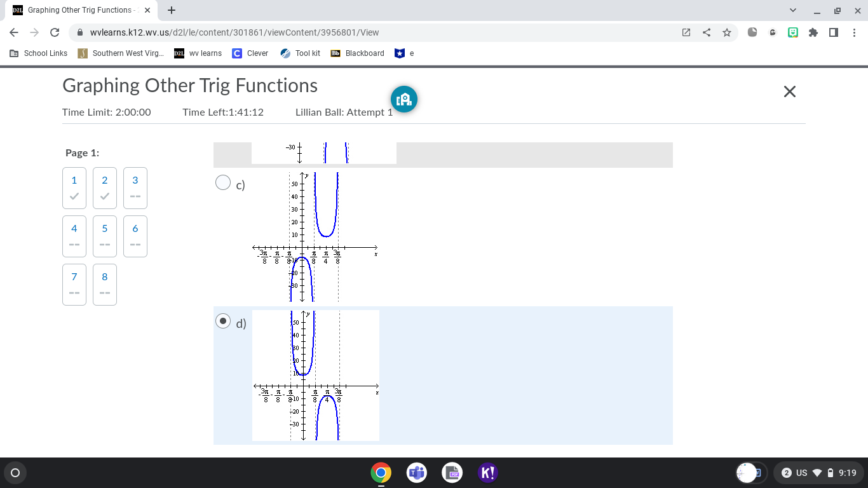Open Chrome browser from the shelf
This screenshot has height=488, width=868.
[x=381, y=473]
